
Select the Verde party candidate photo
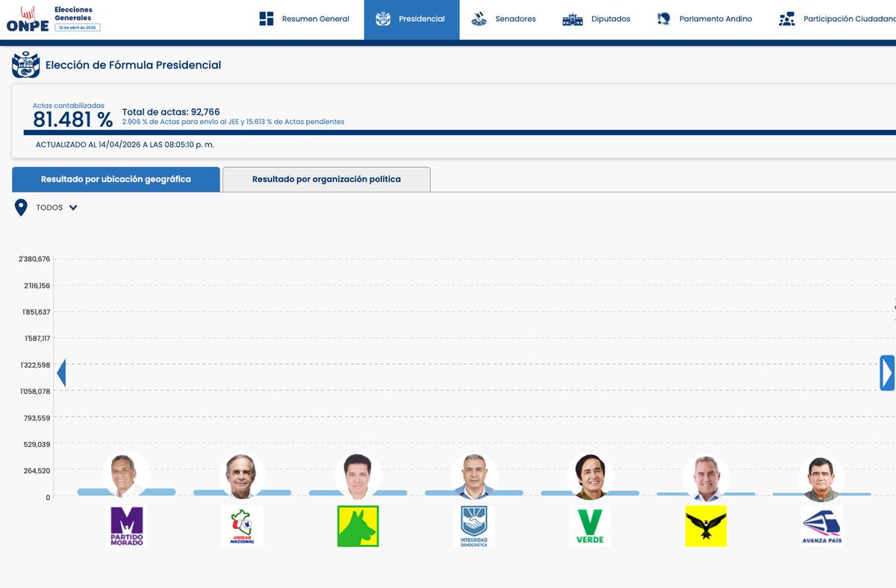589,476
